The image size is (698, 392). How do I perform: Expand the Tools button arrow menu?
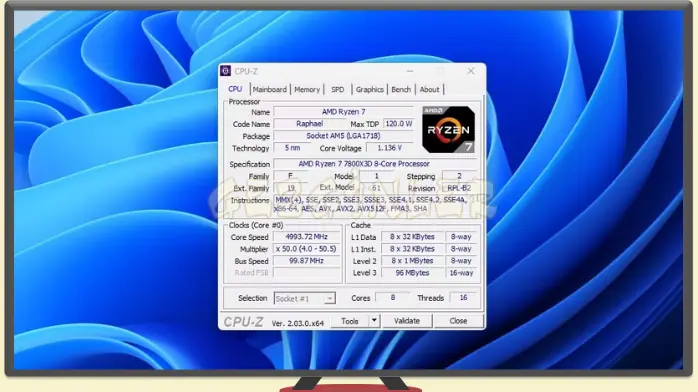pyautogui.click(x=374, y=320)
